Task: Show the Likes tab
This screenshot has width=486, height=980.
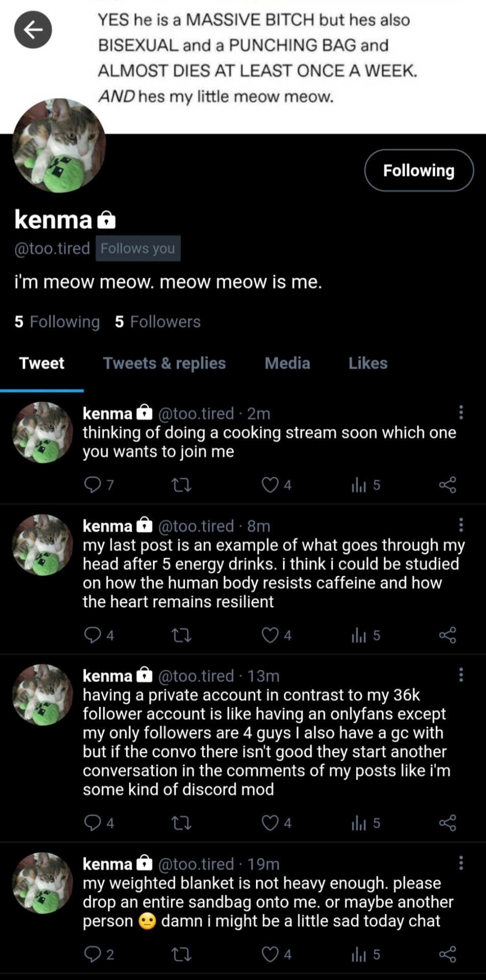Action: pos(368,363)
